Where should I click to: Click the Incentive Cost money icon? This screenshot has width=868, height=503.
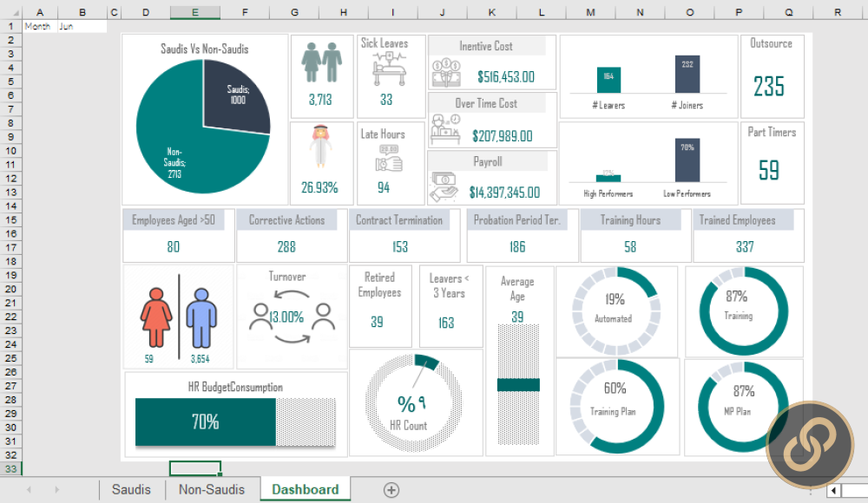[447, 73]
